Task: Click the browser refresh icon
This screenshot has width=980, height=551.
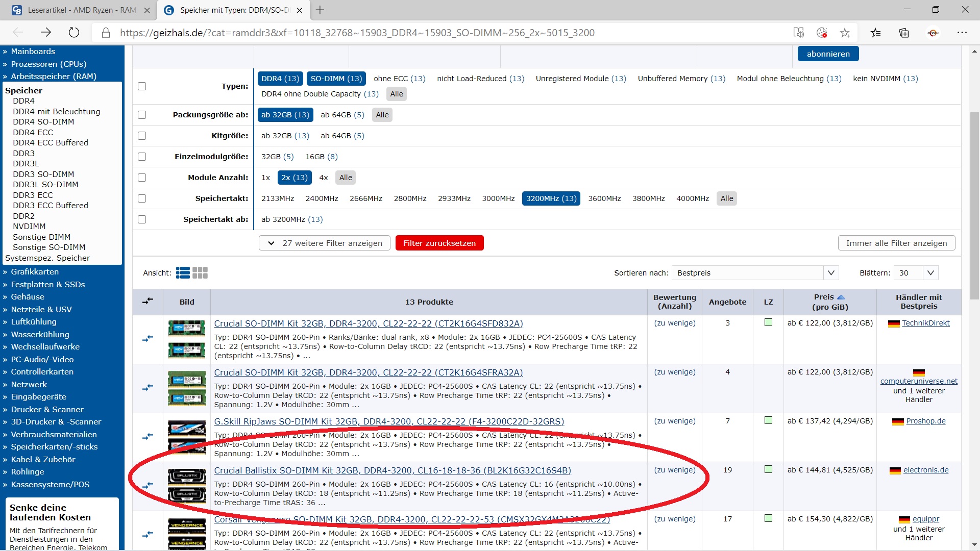Action: [74, 33]
